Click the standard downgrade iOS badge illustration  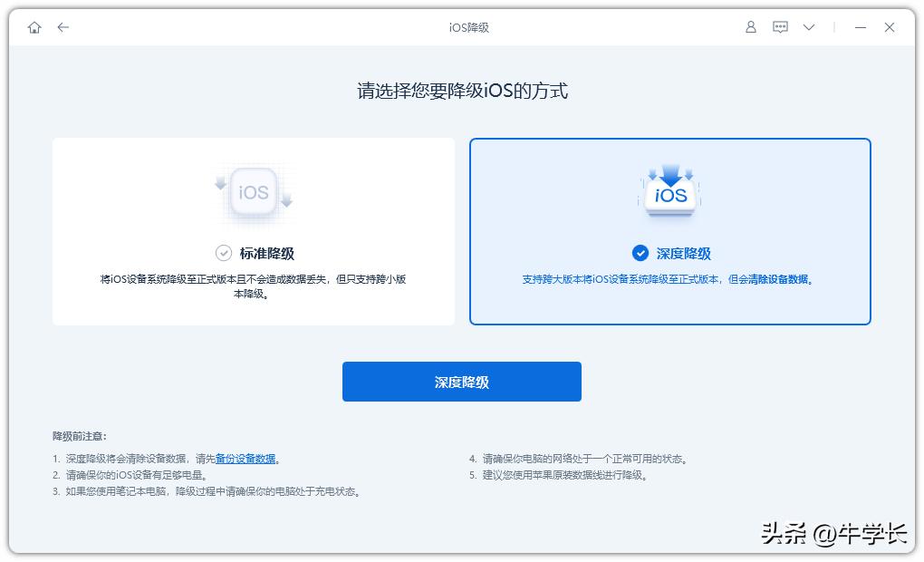[x=254, y=191]
